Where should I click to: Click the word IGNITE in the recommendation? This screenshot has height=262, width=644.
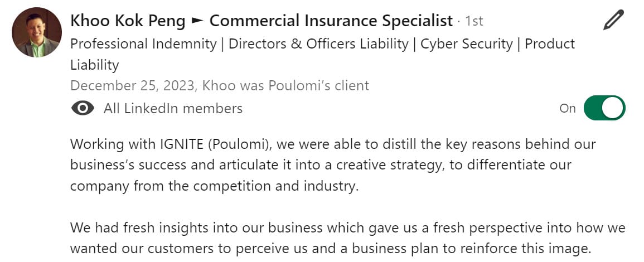[180, 144]
